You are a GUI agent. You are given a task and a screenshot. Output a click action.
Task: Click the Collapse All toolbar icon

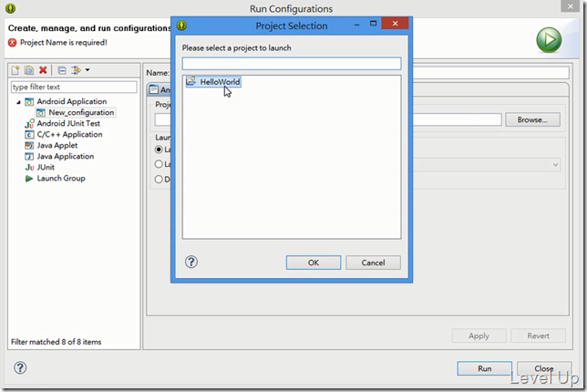tap(62, 70)
